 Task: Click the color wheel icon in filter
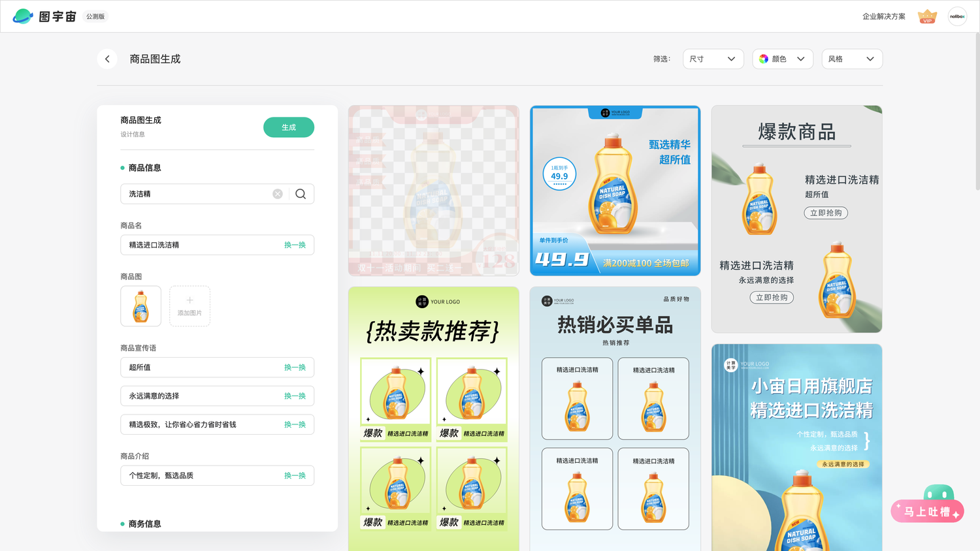click(x=764, y=59)
